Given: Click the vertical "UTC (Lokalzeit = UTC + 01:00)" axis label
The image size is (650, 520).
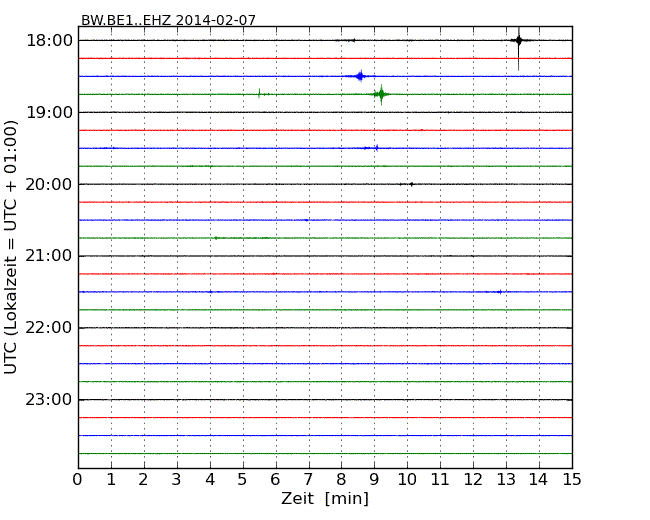Looking at the screenshot, I should point(10,247).
